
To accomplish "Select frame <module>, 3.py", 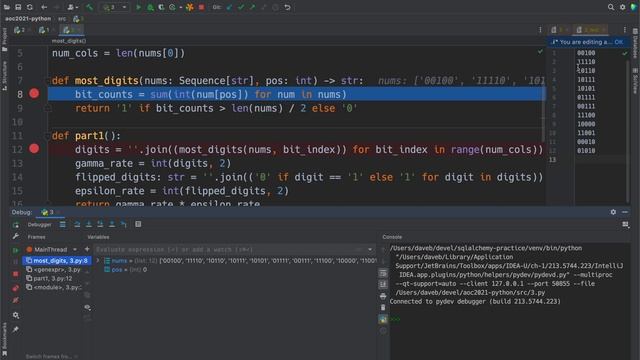I will tap(54, 287).
